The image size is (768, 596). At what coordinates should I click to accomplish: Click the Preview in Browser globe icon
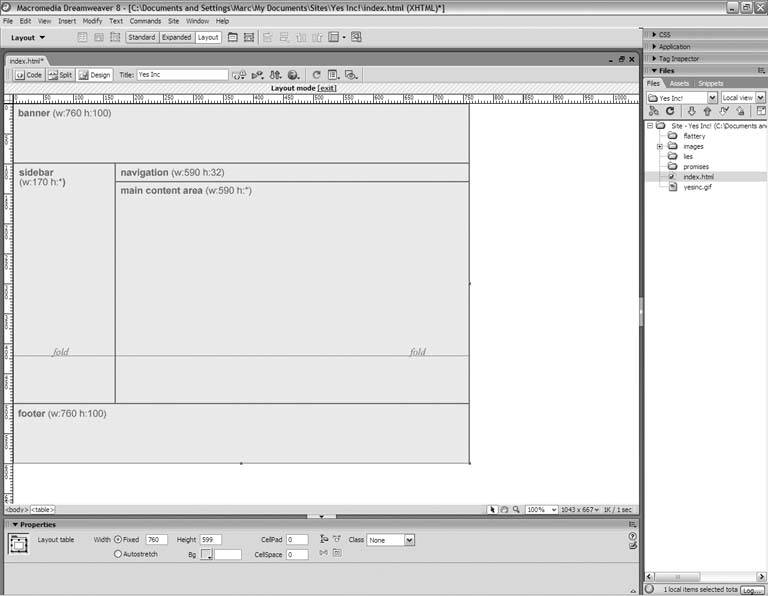[293, 75]
